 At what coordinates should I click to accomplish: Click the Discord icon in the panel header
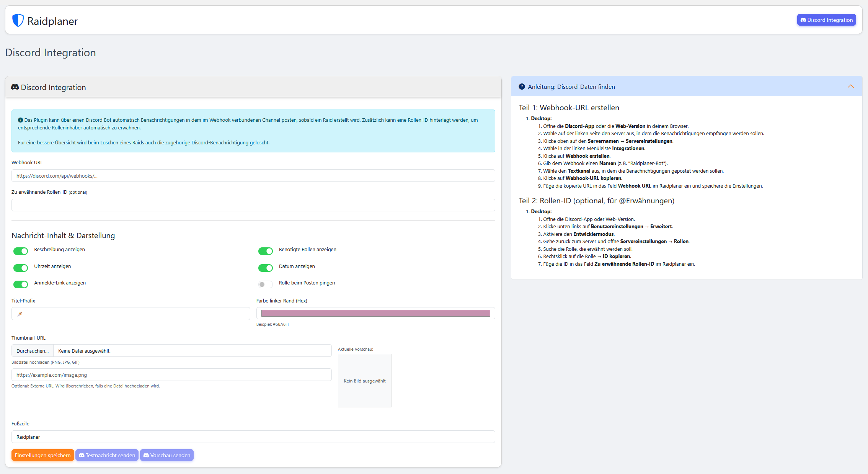(15, 87)
